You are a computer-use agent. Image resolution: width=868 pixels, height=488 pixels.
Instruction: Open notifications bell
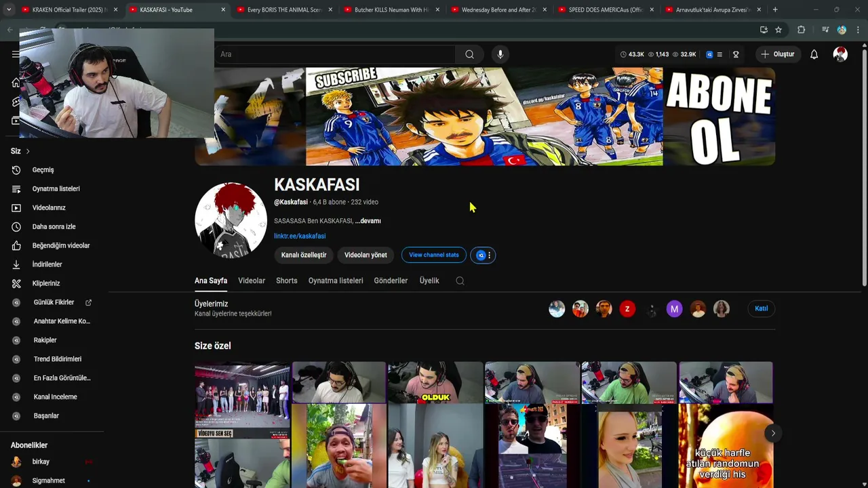tap(814, 54)
